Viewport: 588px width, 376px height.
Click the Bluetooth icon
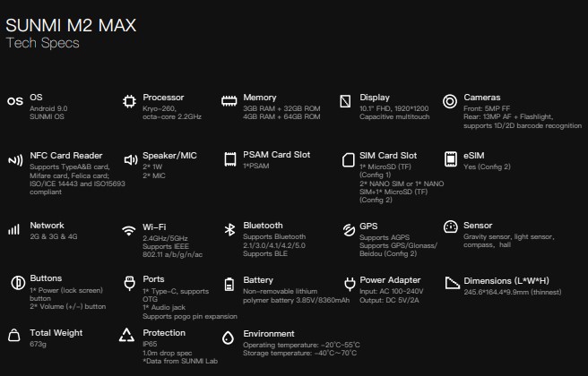click(229, 229)
